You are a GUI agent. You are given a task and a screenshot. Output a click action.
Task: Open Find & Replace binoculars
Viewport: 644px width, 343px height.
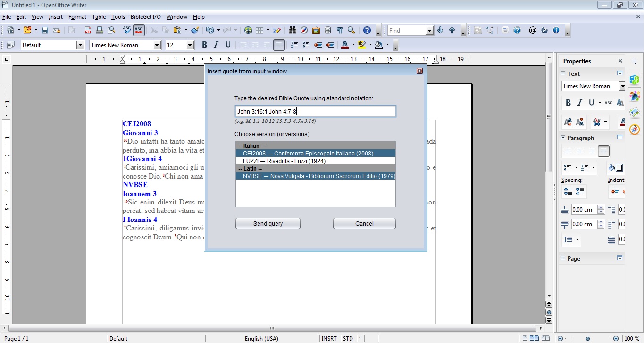(x=293, y=30)
